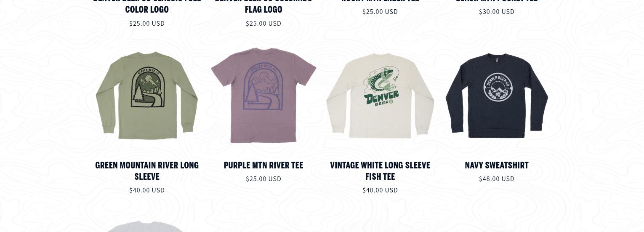
Task: Select the $30.00 USD price in top row
Action: (497, 12)
